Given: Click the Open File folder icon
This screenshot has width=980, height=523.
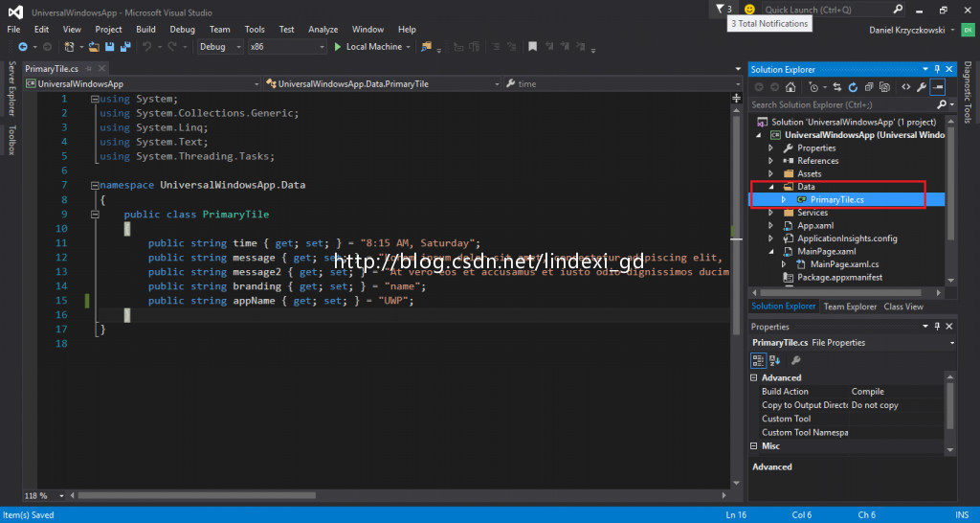Looking at the screenshot, I should pos(95,47).
